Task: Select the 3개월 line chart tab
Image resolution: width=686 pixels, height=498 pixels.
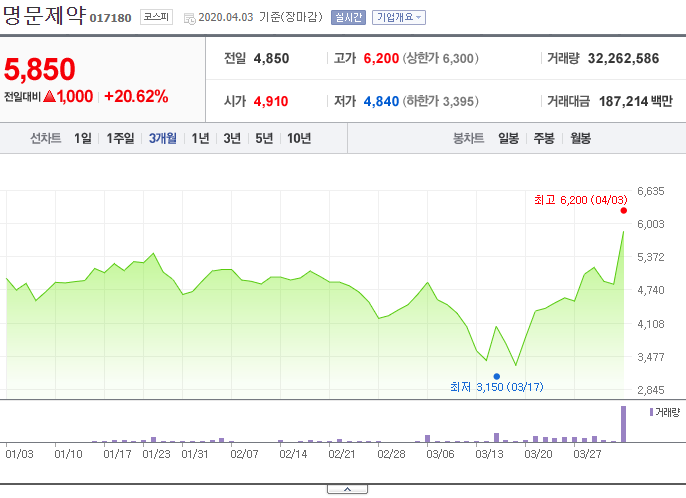Action: pos(163,138)
